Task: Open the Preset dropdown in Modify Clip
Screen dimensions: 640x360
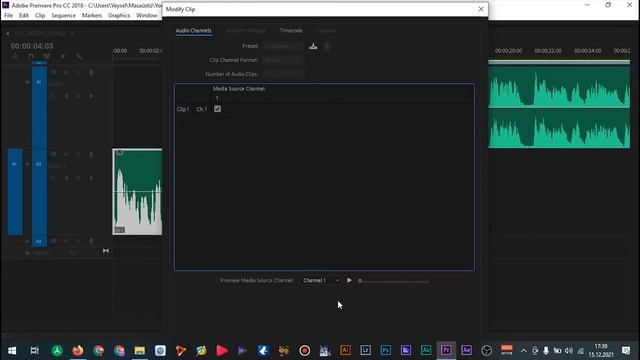Action: pos(283,46)
